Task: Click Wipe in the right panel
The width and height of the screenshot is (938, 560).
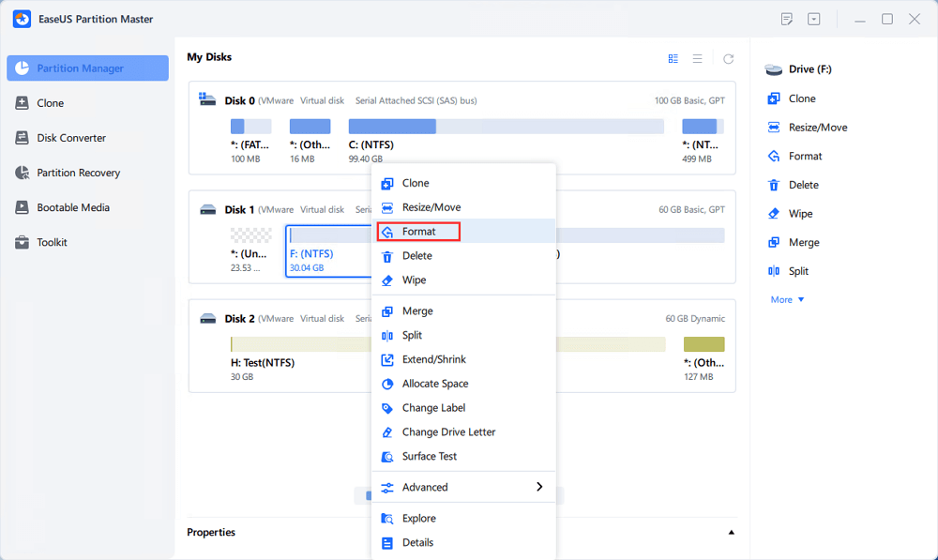Action: tap(800, 214)
